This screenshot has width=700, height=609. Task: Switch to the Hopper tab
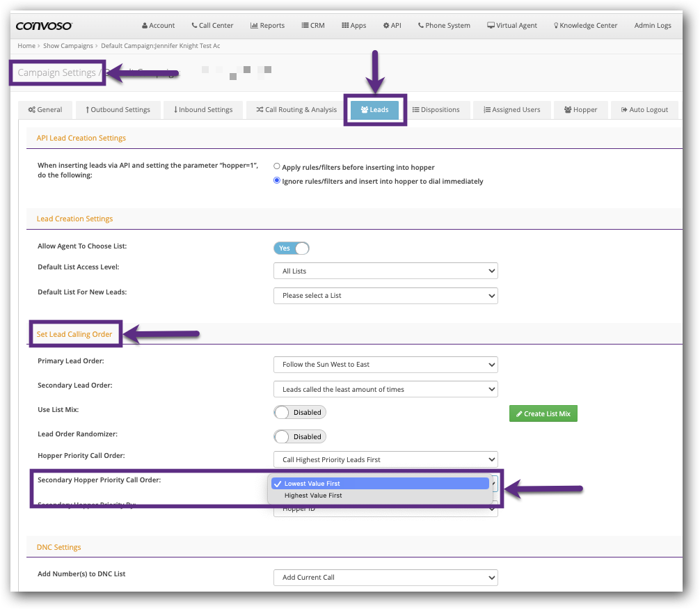pyautogui.click(x=581, y=110)
